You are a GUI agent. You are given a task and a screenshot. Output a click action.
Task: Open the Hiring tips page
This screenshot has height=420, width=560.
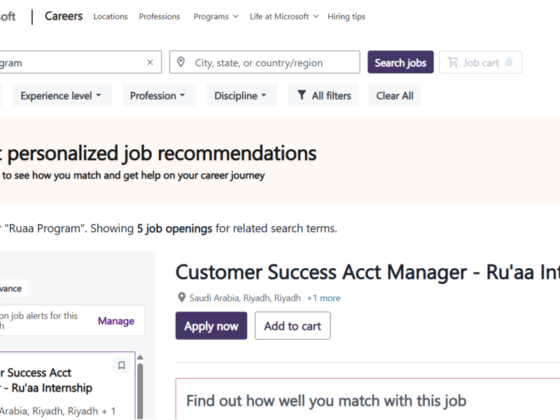346,16
